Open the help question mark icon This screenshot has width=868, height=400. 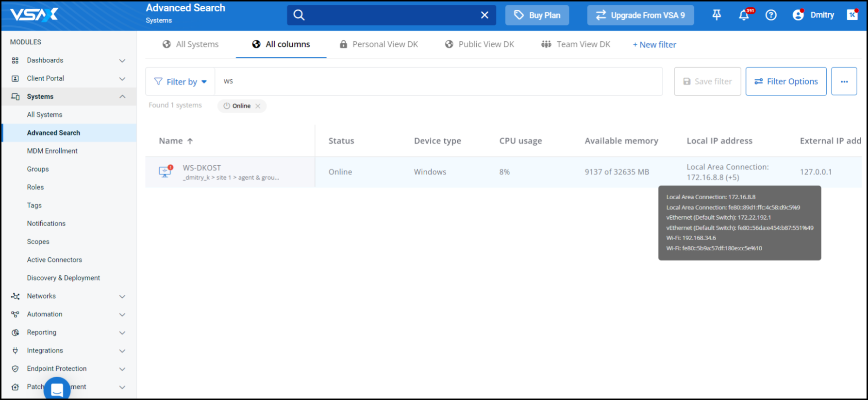point(771,15)
